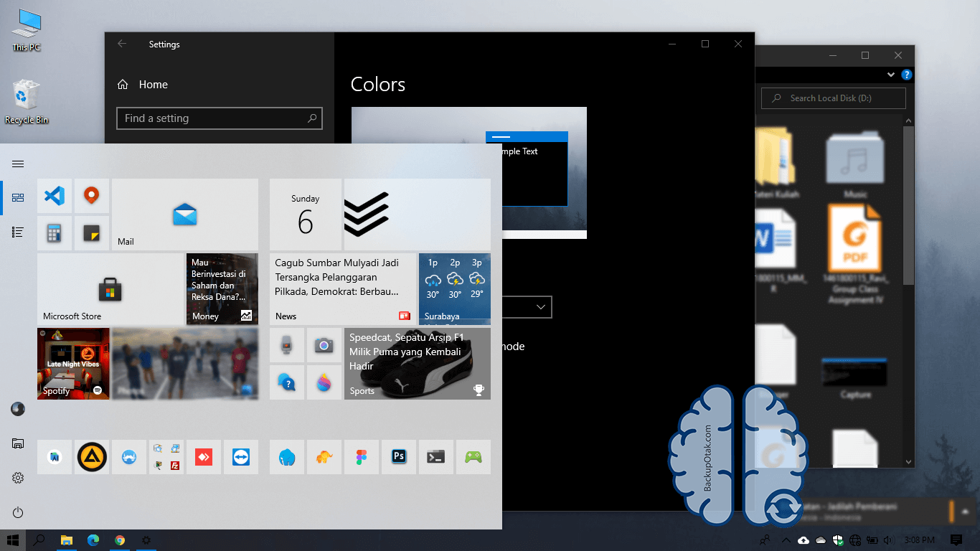
Task: Launch the red AnyDesk tile
Action: [204, 457]
